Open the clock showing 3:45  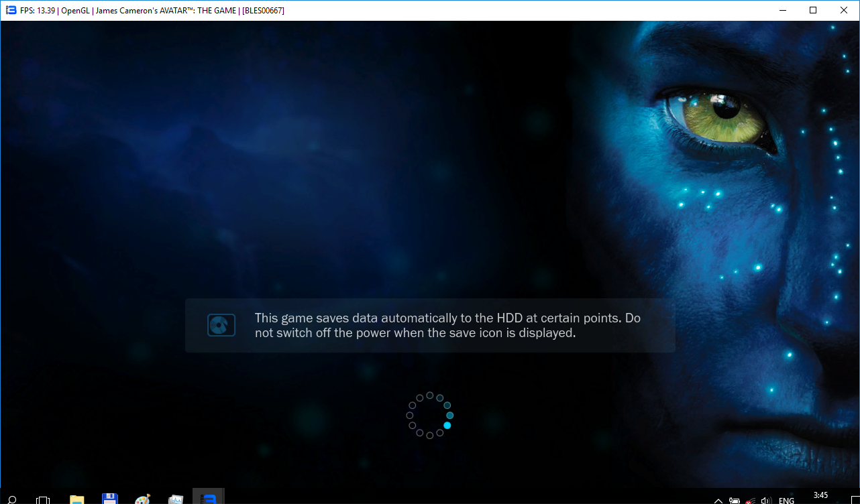coord(820,496)
